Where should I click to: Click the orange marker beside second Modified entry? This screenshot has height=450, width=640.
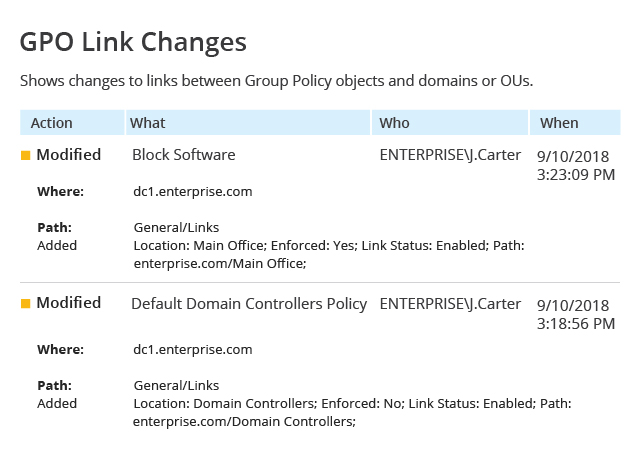point(26,303)
